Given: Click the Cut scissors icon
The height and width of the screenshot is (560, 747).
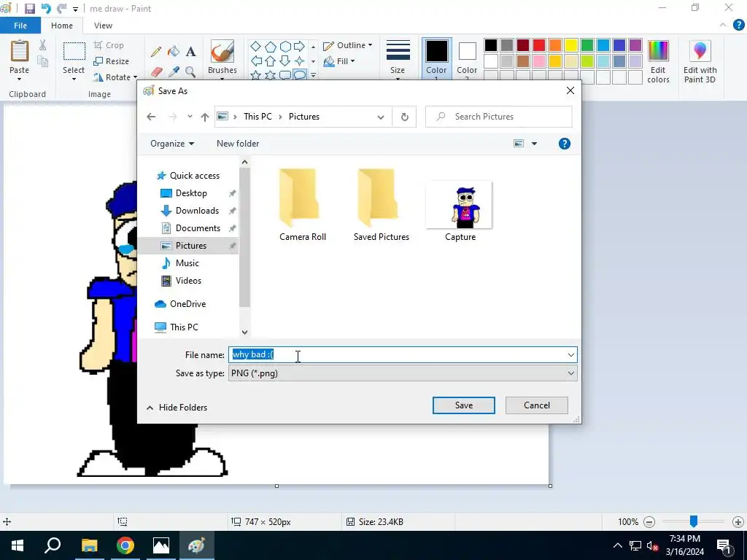Looking at the screenshot, I should point(43,45).
